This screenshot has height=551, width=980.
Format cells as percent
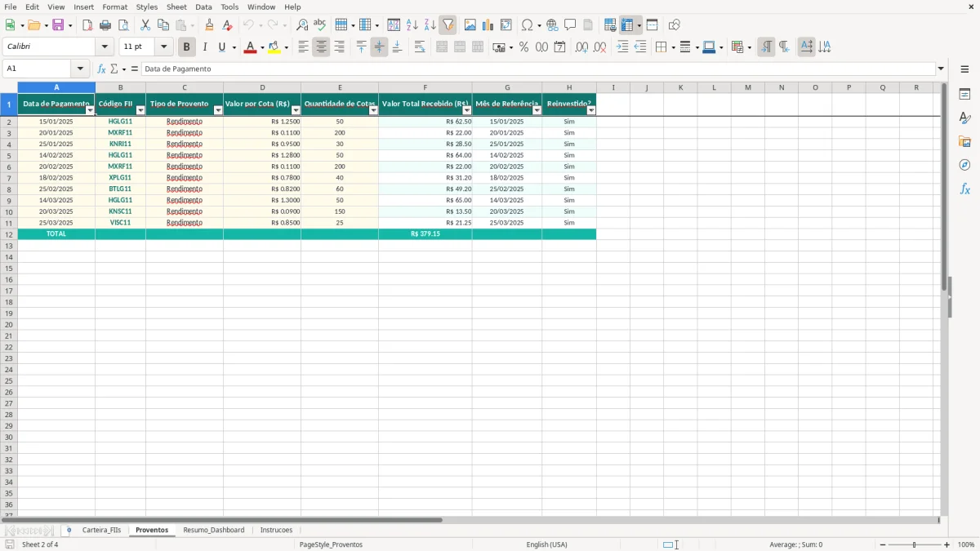coord(524,47)
